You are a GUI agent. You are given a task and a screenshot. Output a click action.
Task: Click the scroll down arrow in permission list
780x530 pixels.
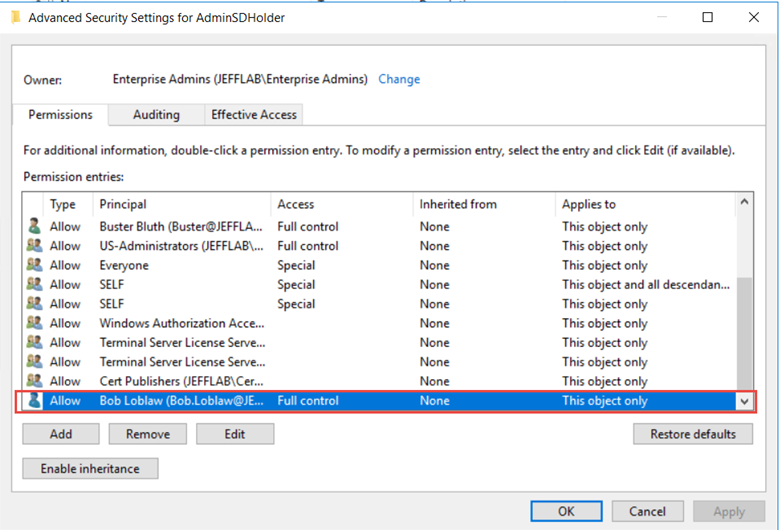(x=744, y=401)
